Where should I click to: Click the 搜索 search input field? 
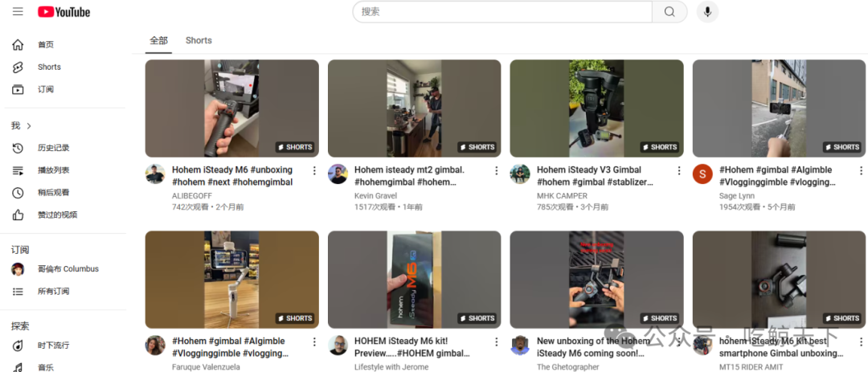(502, 11)
